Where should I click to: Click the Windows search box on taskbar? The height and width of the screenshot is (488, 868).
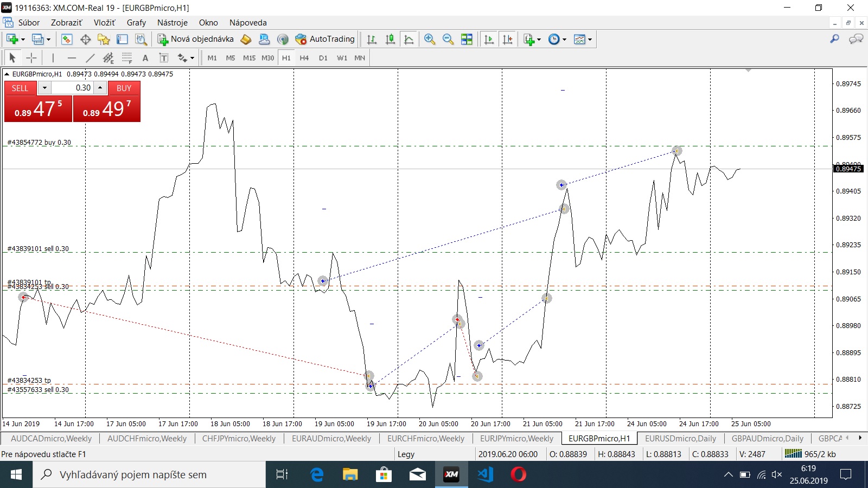(150, 474)
